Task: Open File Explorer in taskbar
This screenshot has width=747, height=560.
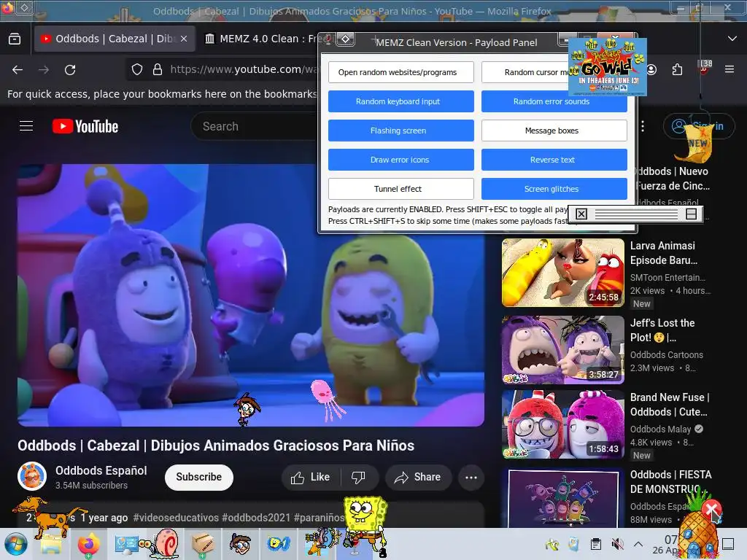Action: coord(52,544)
